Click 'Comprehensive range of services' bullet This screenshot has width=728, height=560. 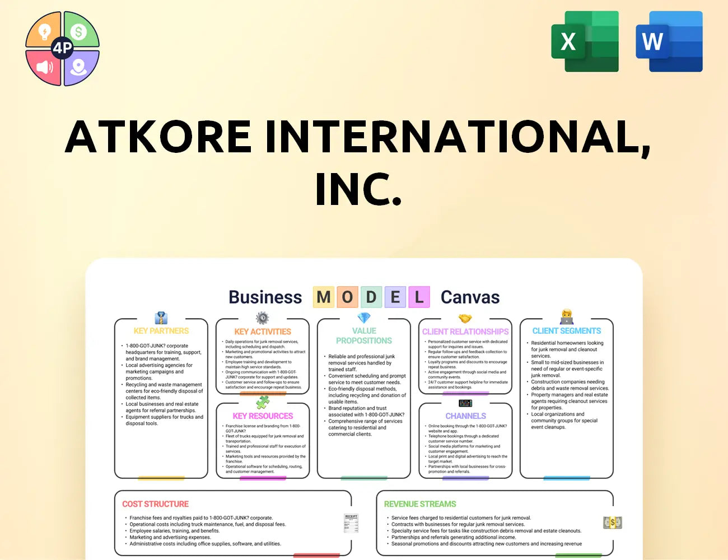pos(363,428)
